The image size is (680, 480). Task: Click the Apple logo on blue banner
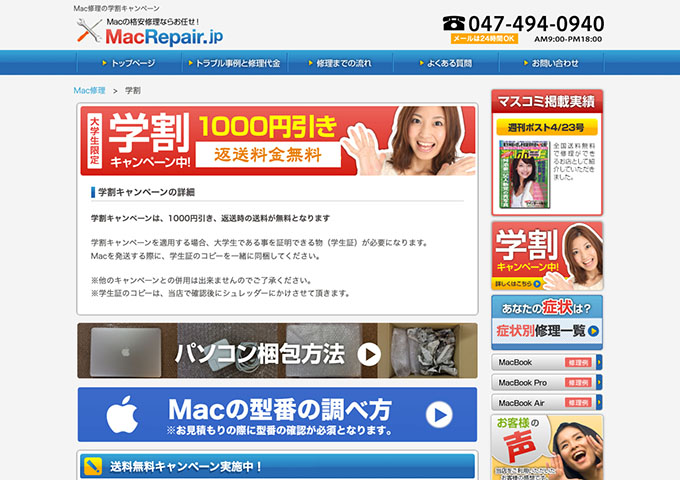click(x=122, y=414)
